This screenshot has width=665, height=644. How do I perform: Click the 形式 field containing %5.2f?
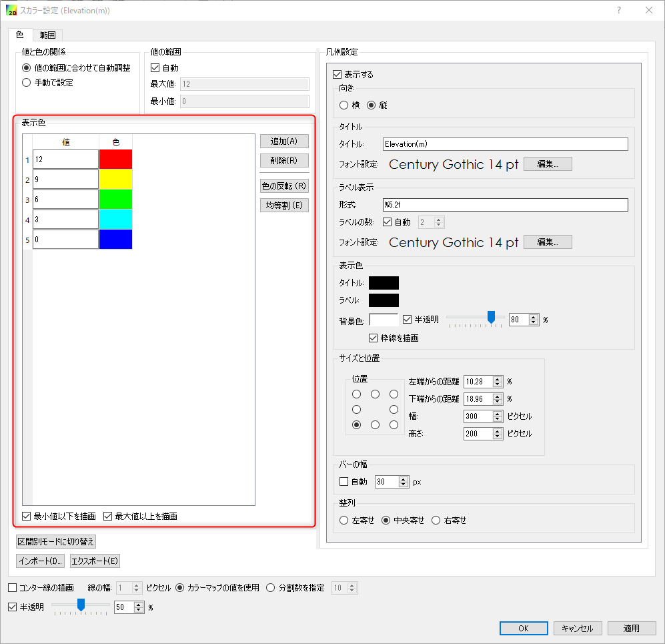point(505,205)
